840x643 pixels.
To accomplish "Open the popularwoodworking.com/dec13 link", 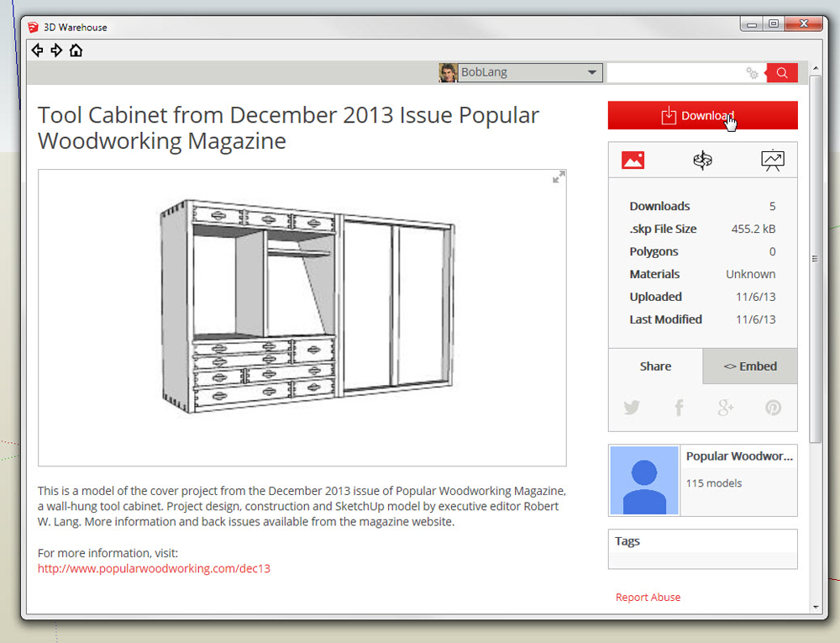I will 154,568.
